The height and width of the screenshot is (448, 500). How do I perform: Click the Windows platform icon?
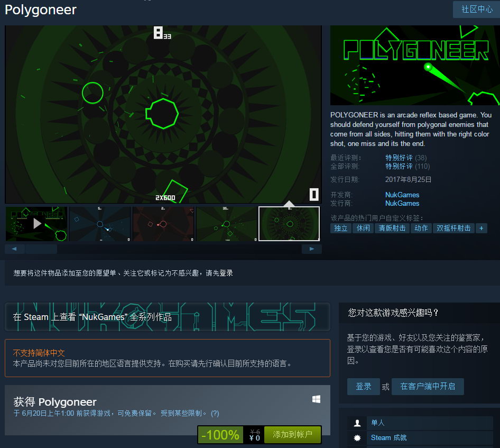(316, 399)
